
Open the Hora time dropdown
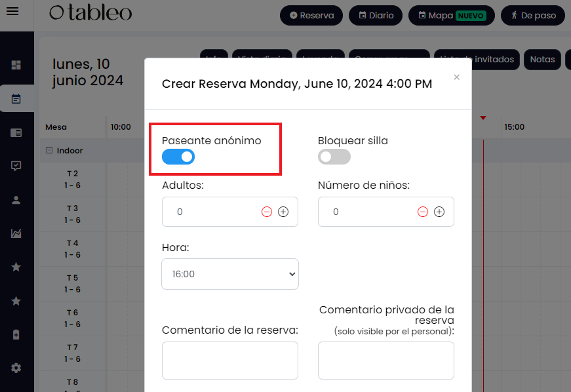[x=230, y=274]
